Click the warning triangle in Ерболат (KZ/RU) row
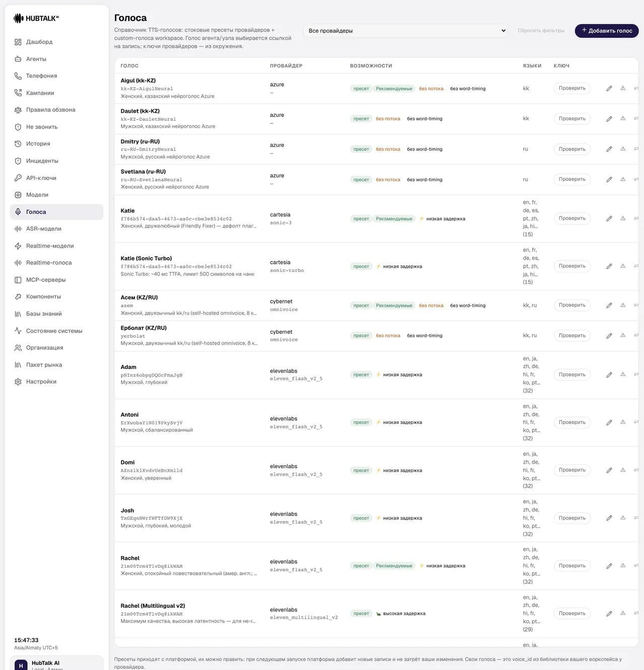644x670 pixels. click(x=623, y=335)
